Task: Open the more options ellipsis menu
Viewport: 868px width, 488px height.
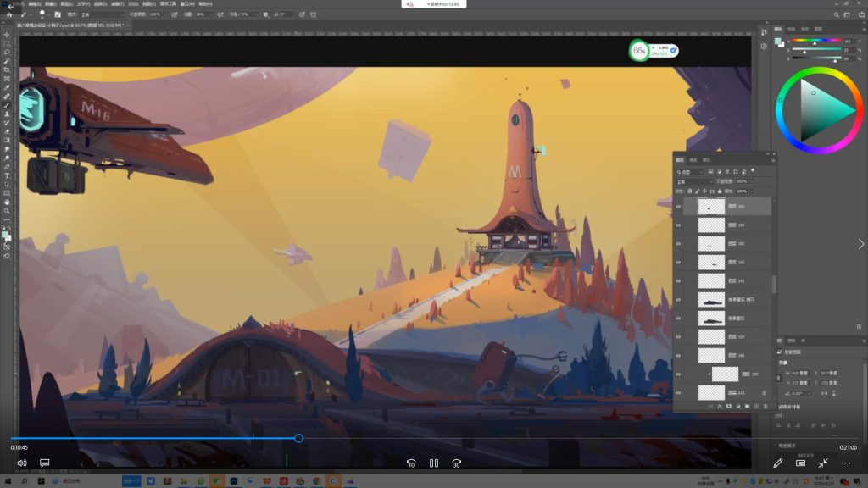Action: (845, 463)
